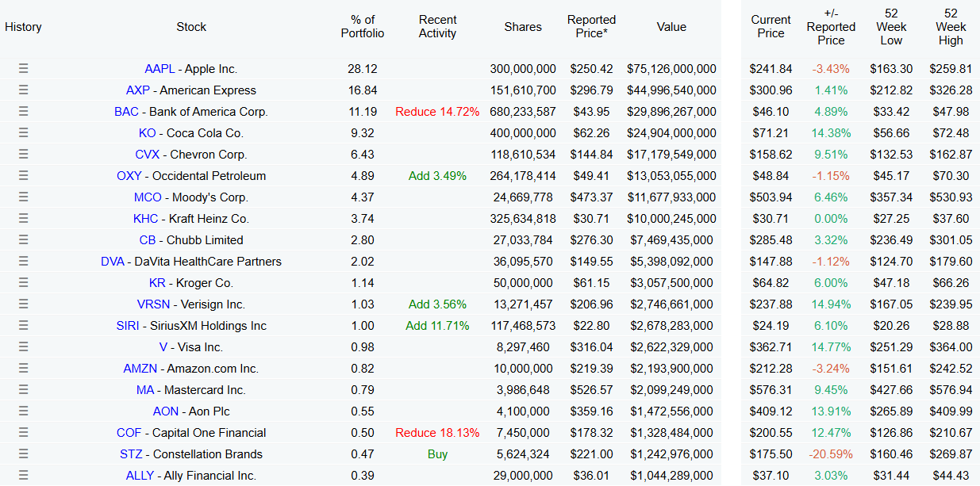Screen dimensions: 980x486
Task: Open the AXP ticker link
Action: (138, 90)
